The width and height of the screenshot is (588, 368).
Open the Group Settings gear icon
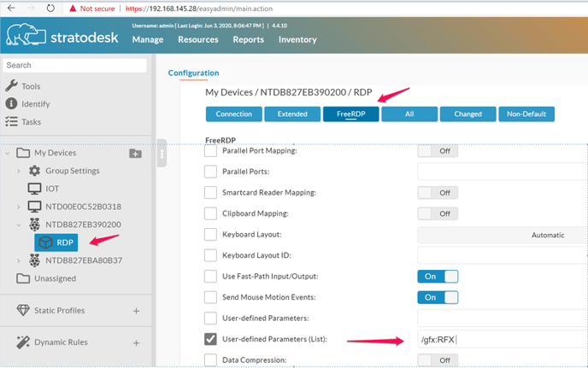point(34,171)
